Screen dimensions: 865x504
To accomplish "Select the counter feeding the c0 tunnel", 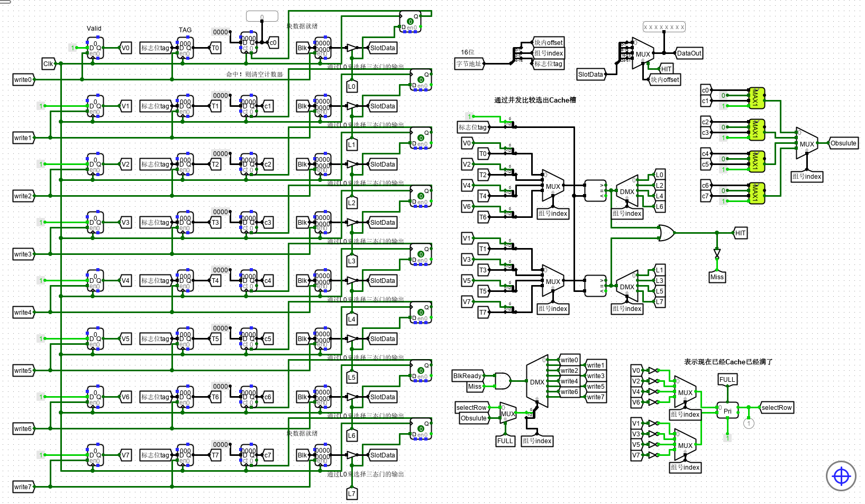I will click(x=249, y=42).
